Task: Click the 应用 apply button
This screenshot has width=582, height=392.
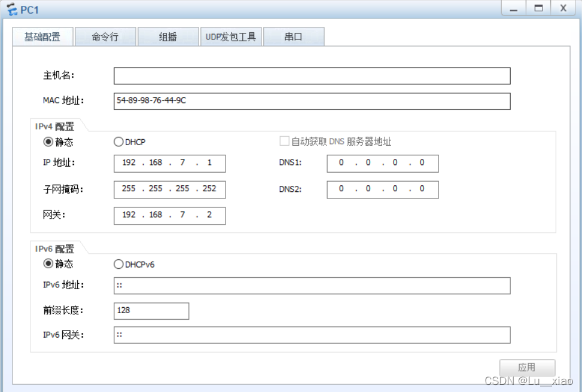Action: tap(527, 367)
